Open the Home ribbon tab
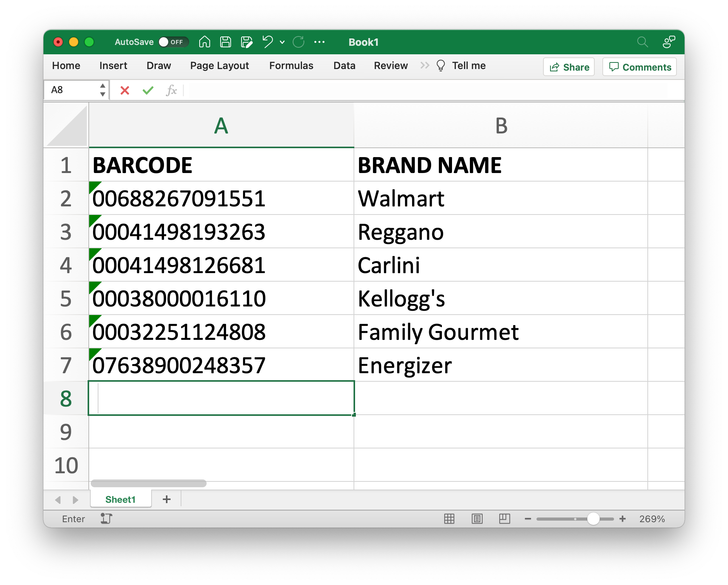 pyautogui.click(x=66, y=66)
